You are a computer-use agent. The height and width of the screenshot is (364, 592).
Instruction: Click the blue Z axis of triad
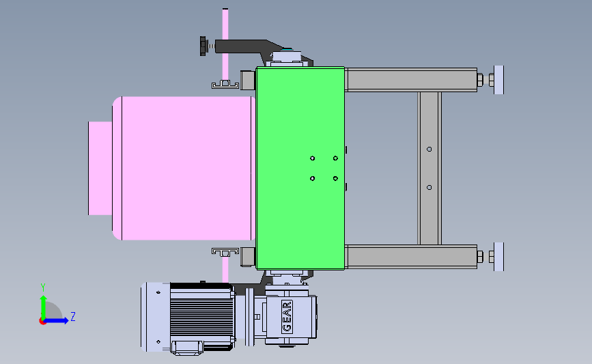[57, 320]
